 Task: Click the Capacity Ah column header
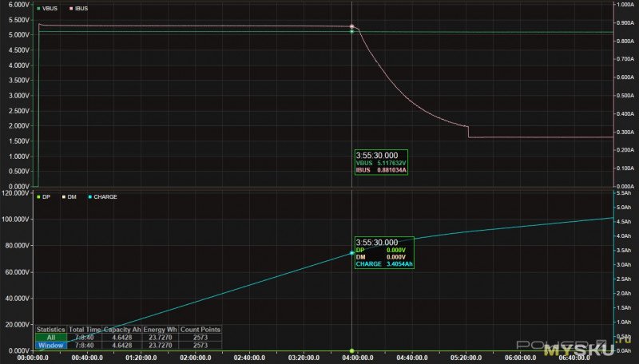(122, 329)
